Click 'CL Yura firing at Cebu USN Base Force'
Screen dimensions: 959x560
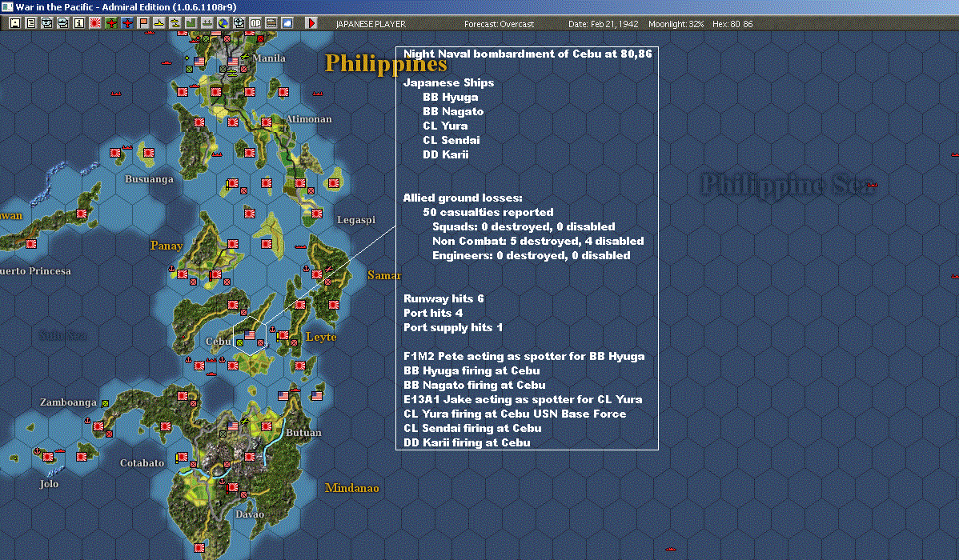pos(515,414)
